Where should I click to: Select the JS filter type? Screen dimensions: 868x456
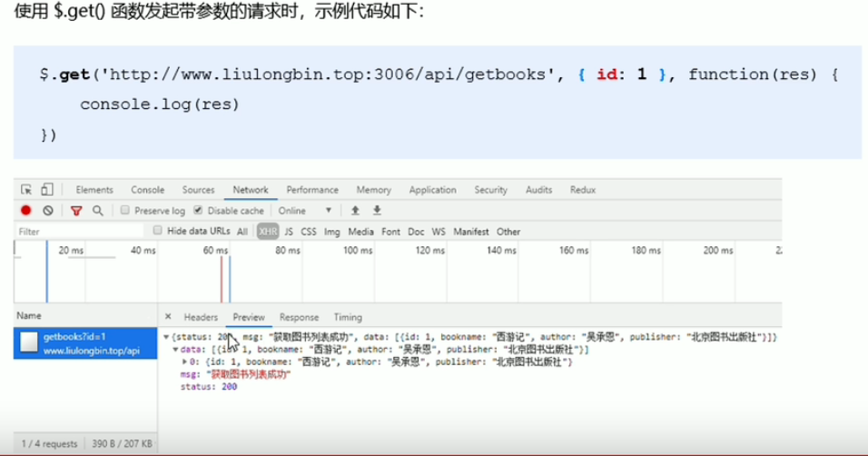click(289, 232)
